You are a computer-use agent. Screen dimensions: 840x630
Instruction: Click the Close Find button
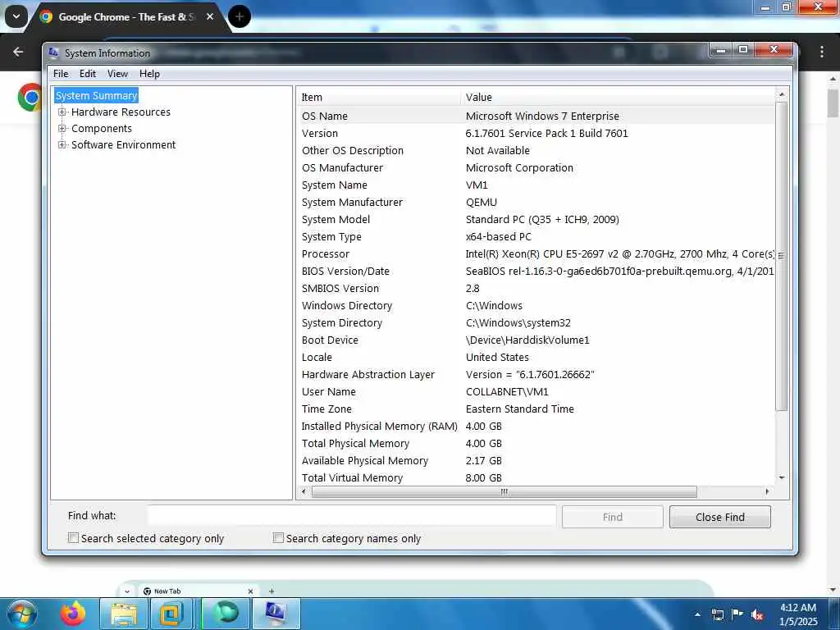[720, 517]
